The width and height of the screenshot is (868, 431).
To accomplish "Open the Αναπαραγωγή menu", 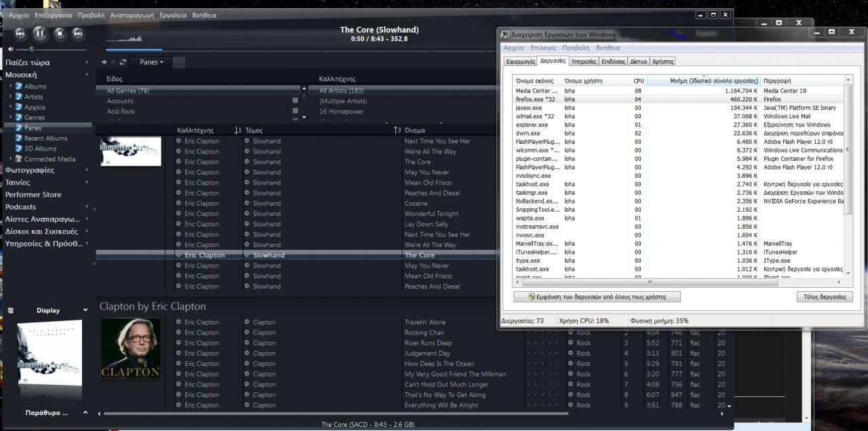I will [132, 15].
